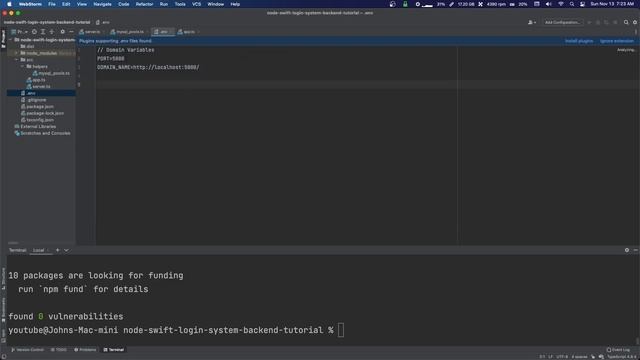Open the Navigate menu
The width and height of the screenshot is (640, 360).
[x=102, y=4]
